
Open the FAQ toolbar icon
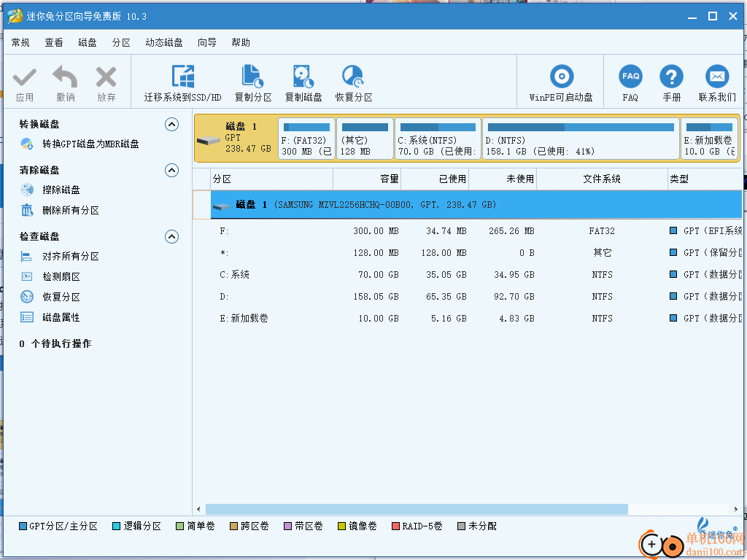click(630, 76)
